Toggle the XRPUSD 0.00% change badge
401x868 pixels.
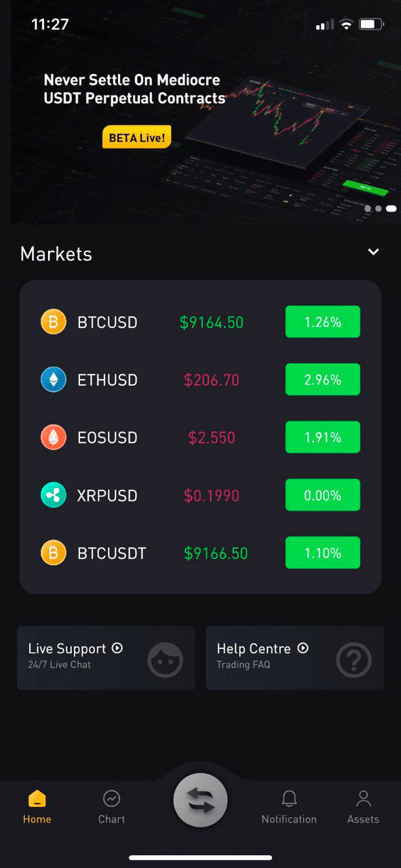(322, 495)
